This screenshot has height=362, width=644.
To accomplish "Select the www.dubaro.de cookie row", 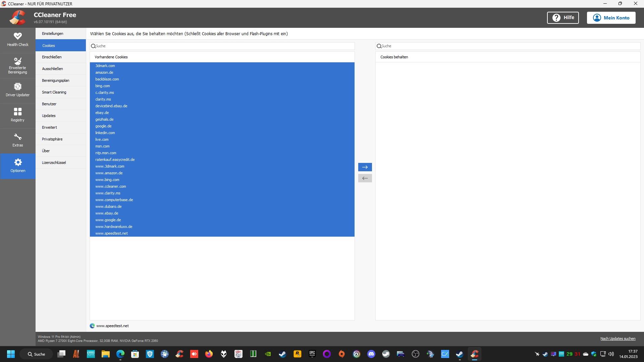I will pos(222,206).
